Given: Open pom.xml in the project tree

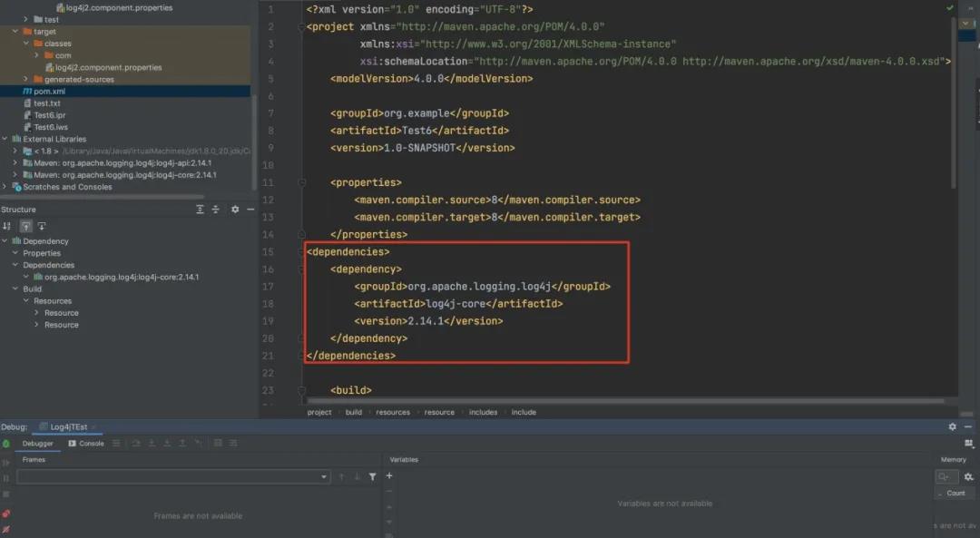Looking at the screenshot, I should (49, 92).
